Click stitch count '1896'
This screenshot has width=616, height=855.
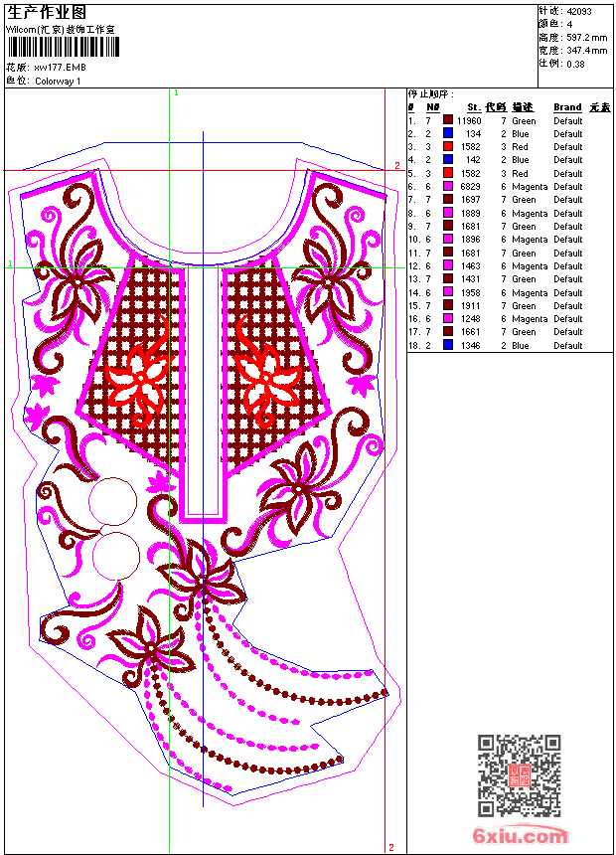point(471,240)
